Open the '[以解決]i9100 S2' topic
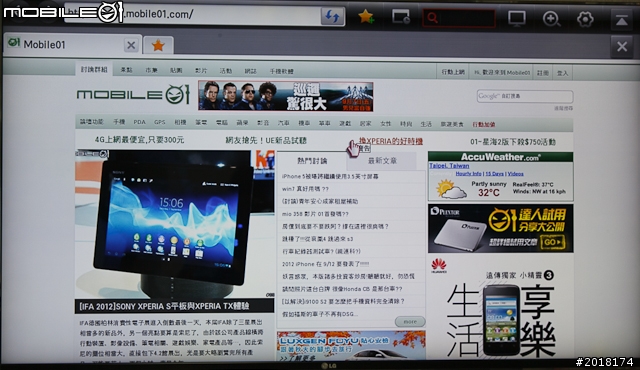Screen dimensions: 640x370 tap(343, 301)
